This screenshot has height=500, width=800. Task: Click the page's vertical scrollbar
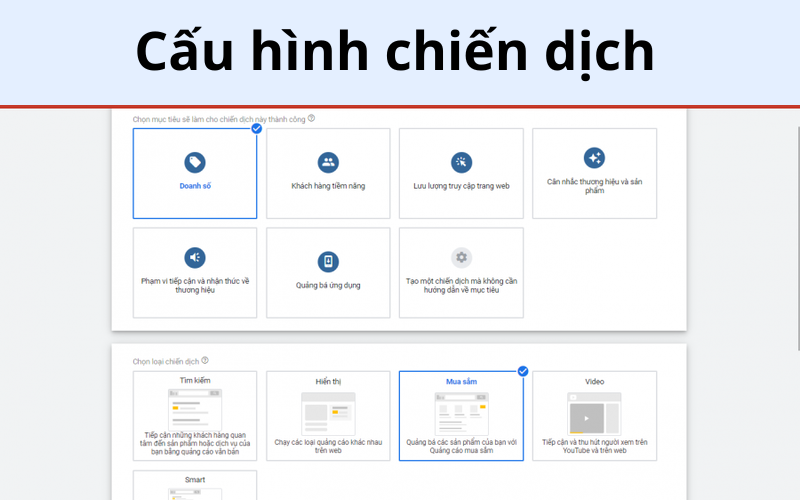pos(797,240)
